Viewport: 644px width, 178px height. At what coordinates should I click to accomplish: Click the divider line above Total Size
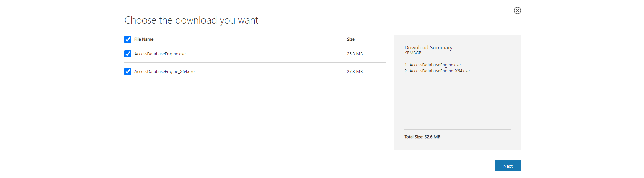pyautogui.click(x=457, y=129)
